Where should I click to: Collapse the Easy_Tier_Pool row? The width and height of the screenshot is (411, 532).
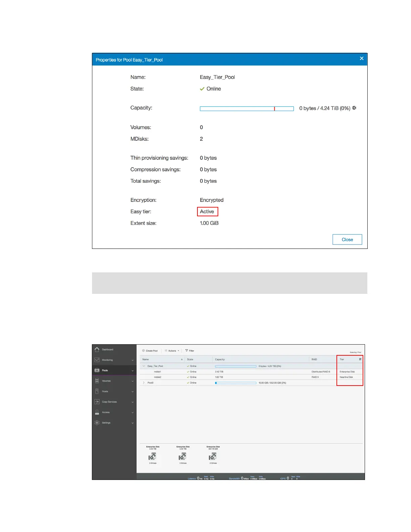click(x=144, y=366)
